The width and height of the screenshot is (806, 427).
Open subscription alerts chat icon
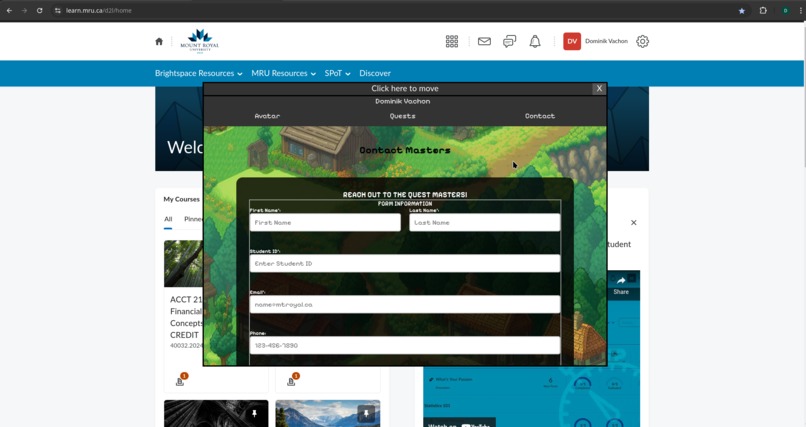click(509, 42)
